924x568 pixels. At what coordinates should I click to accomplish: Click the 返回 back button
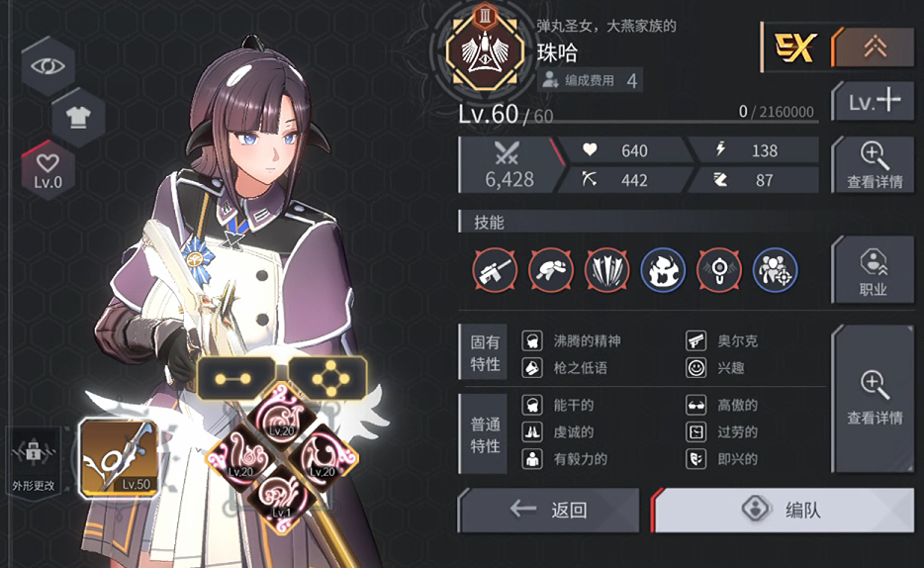click(x=549, y=510)
